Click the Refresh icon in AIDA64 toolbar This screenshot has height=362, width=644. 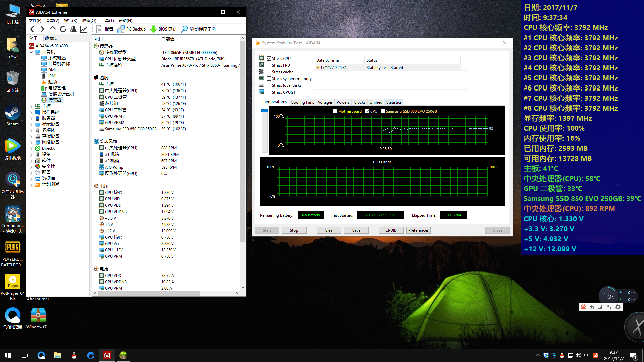click(63, 29)
